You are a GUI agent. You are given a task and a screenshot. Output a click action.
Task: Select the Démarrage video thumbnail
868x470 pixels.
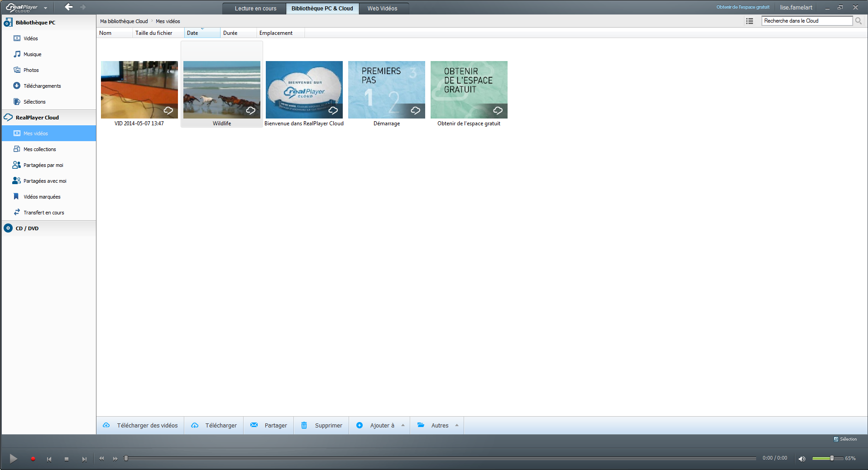(x=387, y=90)
